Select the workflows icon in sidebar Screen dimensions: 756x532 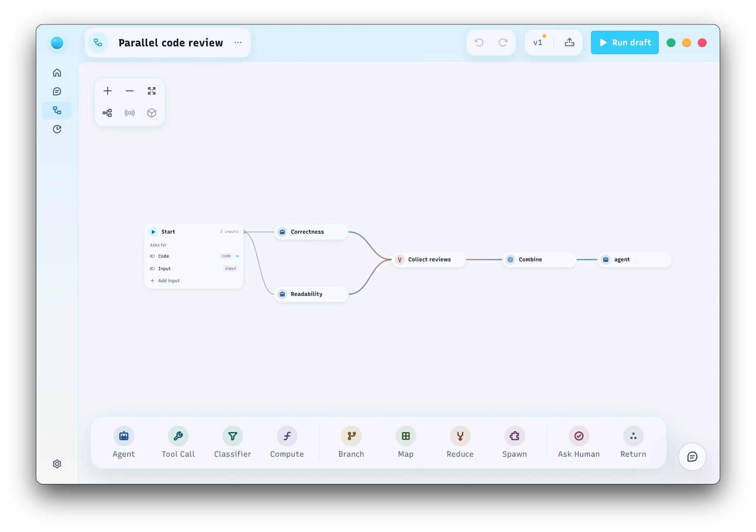(57, 110)
